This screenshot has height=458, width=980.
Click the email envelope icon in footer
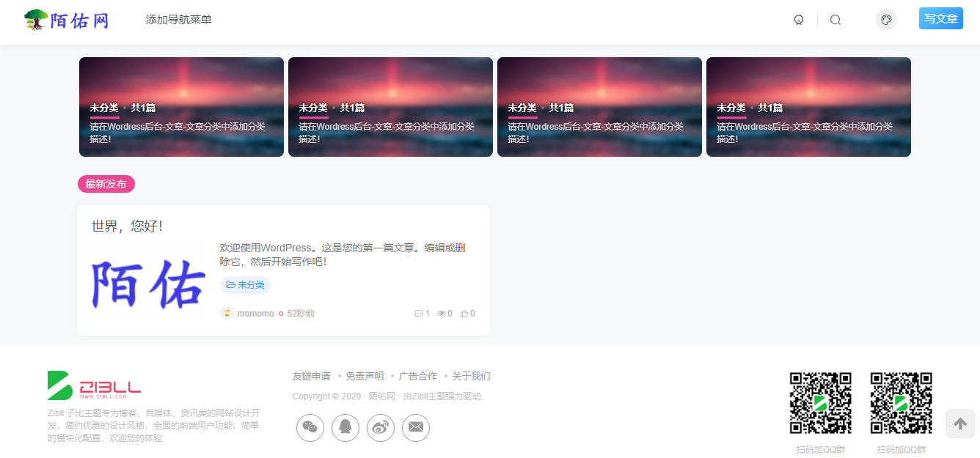(x=415, y=427)
